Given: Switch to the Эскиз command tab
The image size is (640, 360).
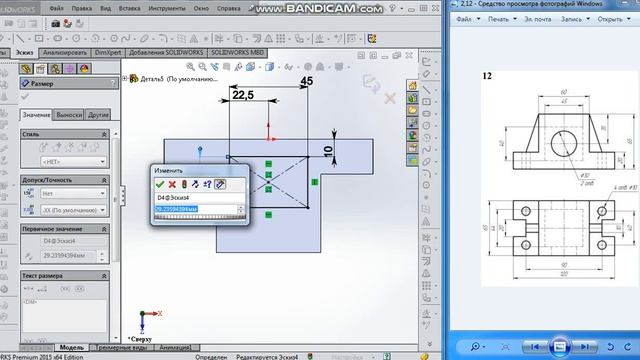Looking at the screenshot, I should coord(24,53).
